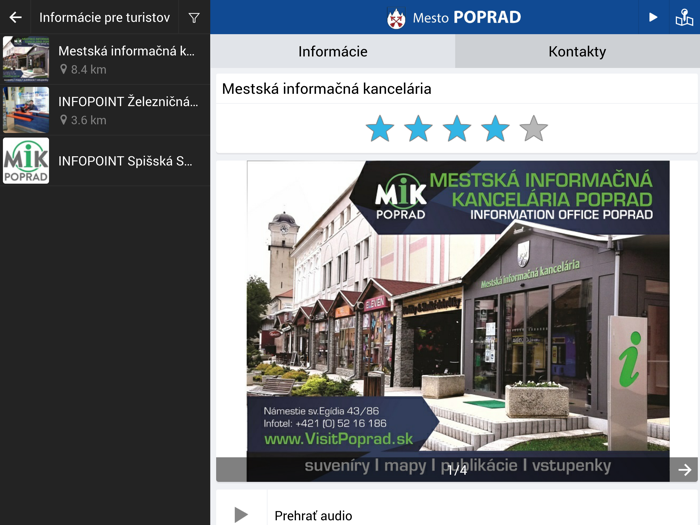The height and width of the screenshot is (525, 700).
Task: Rate two stars (second blue star)
Action: (418, 129)
